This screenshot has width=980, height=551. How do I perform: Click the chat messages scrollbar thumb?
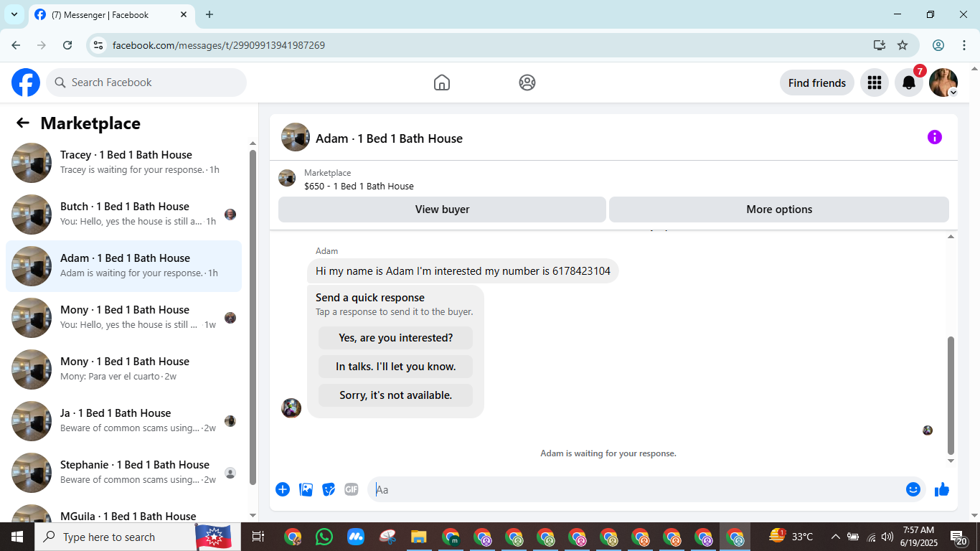(x=951, y=395)
